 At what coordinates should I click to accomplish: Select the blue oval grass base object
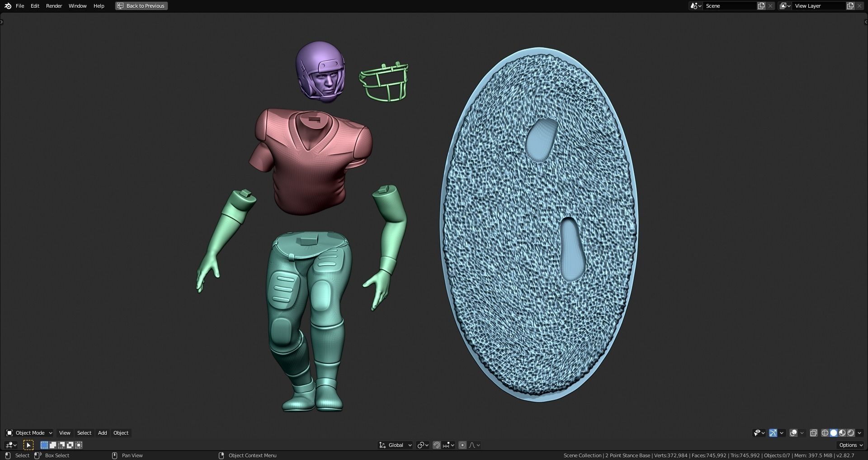pos(539,224)
